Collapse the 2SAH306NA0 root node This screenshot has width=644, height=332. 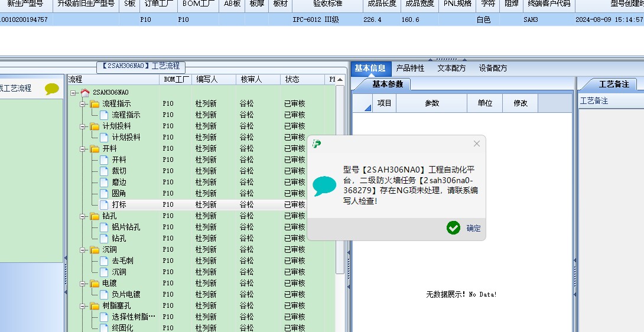click(x=73, y=93)
